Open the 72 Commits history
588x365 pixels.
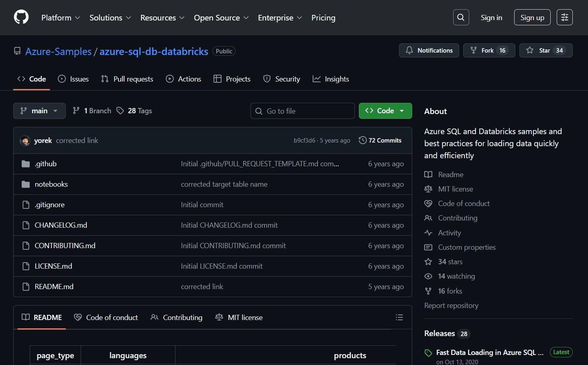click(380, 141)
